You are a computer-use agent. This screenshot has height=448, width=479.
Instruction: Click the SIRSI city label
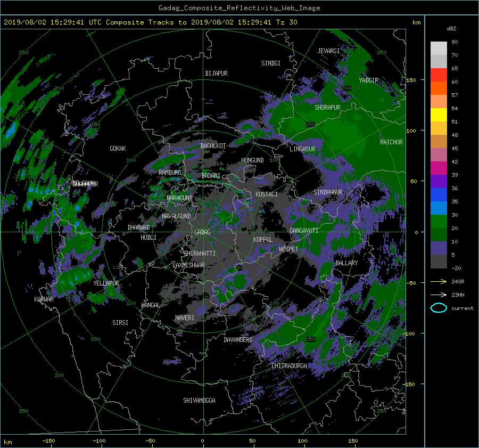120,323
